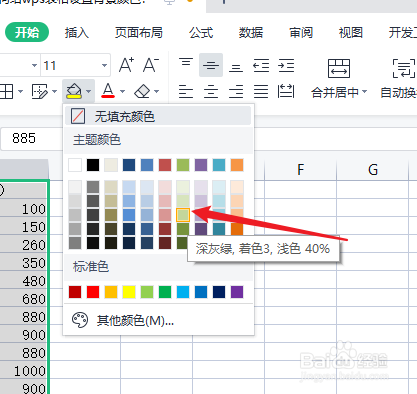Align cell content to top

click(186, 64)
